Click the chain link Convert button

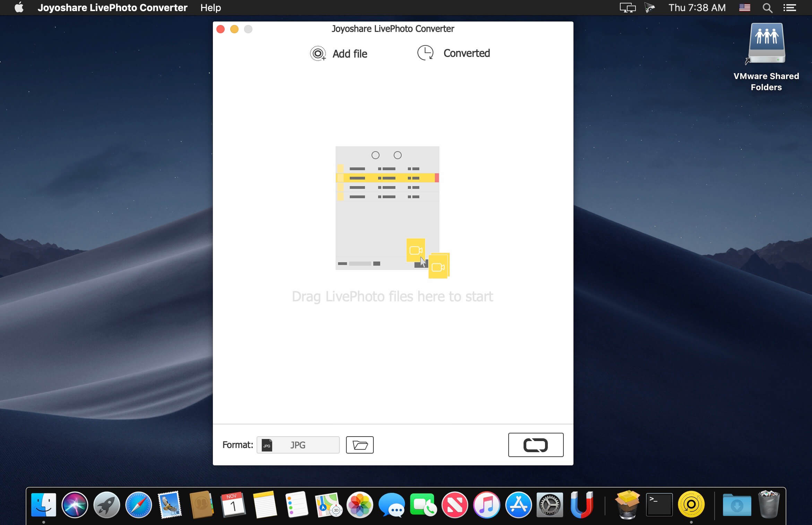coord(534,445)
